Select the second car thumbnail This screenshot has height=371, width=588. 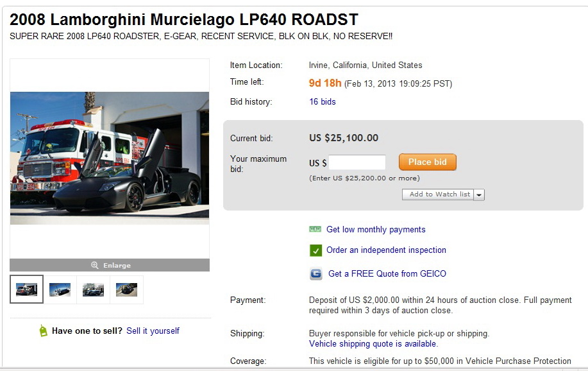pos(60,289)
